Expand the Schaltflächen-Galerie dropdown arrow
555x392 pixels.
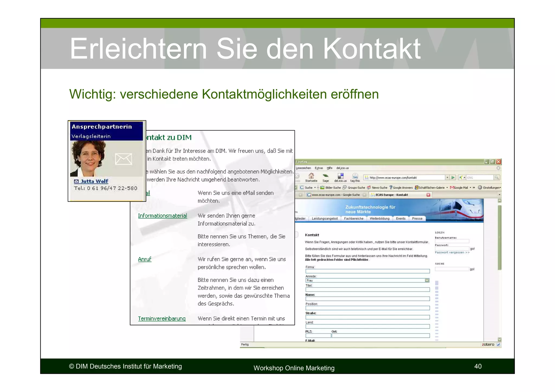tap(447, 187)
